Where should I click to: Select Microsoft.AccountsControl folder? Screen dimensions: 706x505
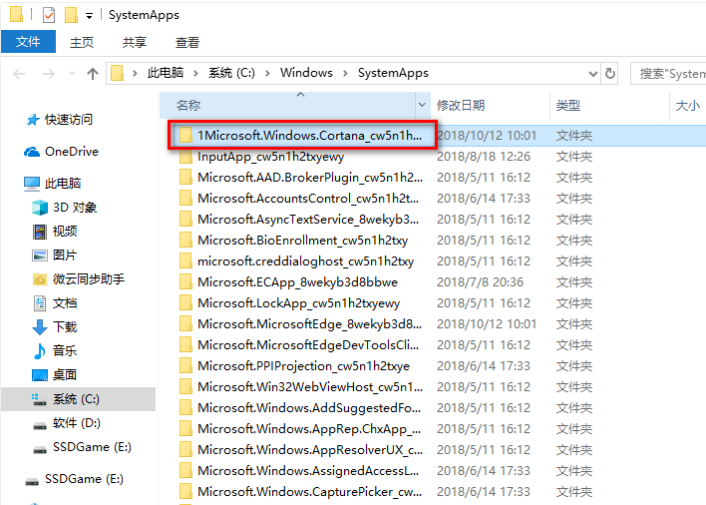click(x=299, y=198)
